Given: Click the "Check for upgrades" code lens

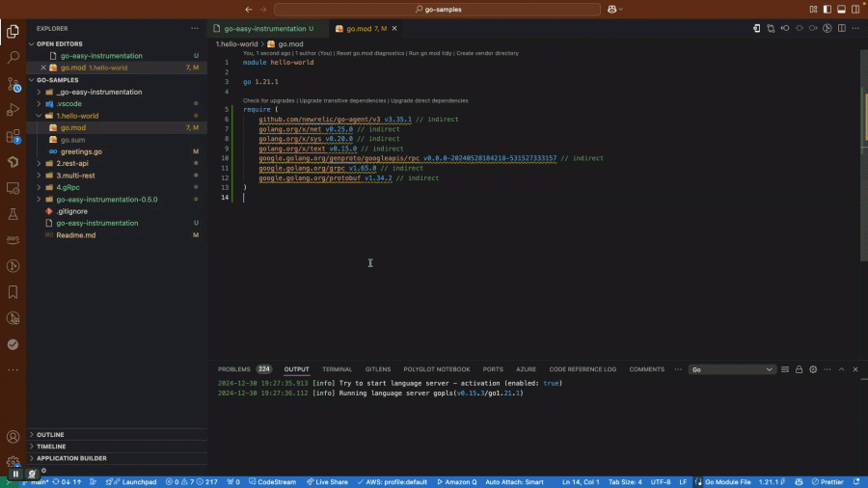Looking at the screenshot, I should (x=269, y=100).
